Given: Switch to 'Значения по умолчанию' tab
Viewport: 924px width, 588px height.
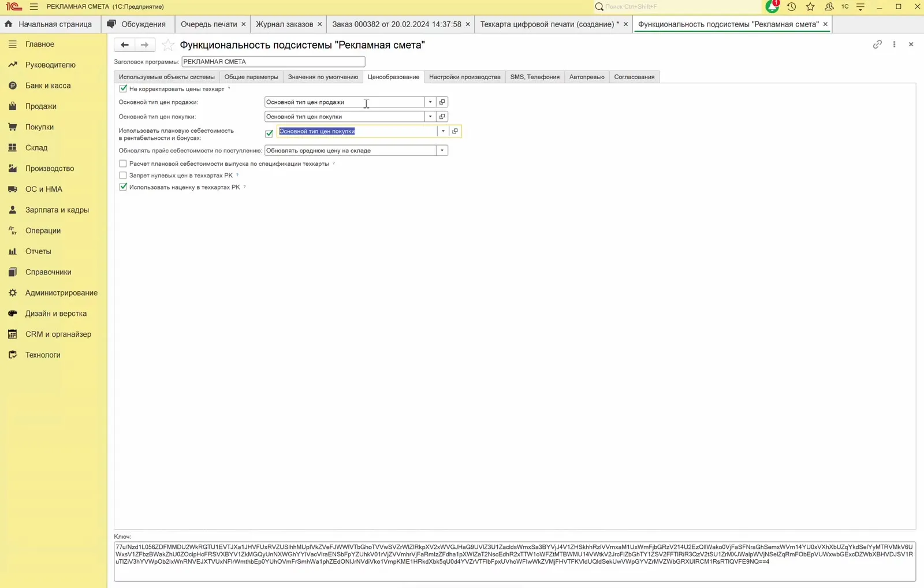Looking at the screenshot, I should 323,77.
